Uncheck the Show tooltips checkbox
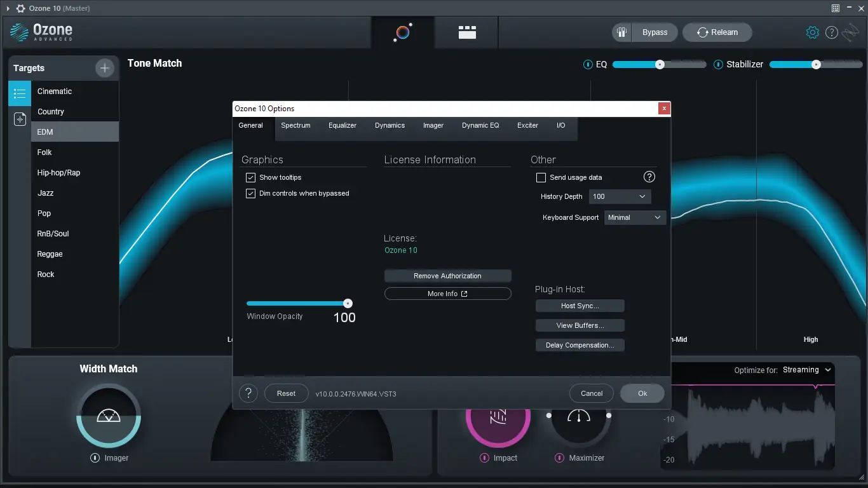 [250, 177]
